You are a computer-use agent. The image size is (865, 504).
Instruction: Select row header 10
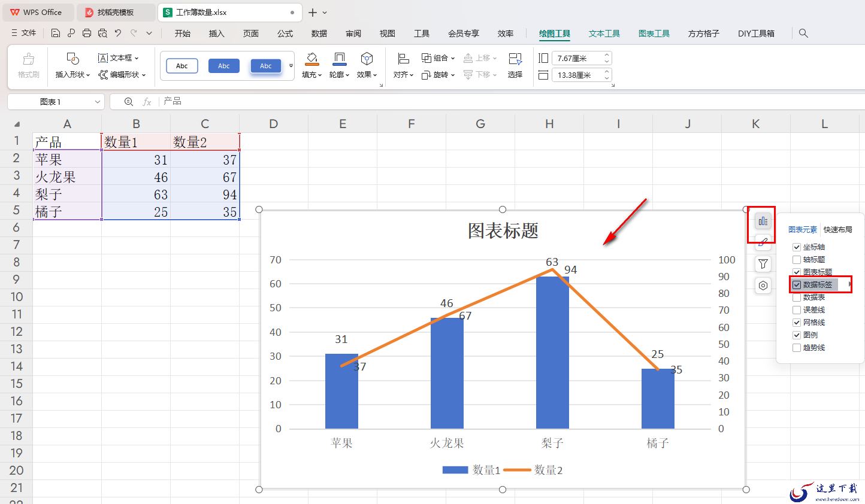point(16,297)
